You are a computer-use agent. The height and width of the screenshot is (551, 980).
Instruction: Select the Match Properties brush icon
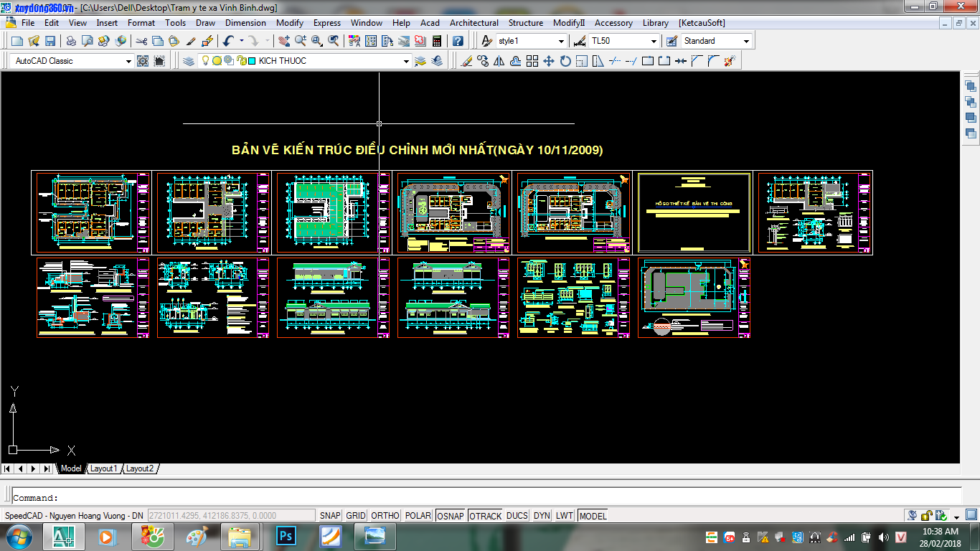coord(190,41)
